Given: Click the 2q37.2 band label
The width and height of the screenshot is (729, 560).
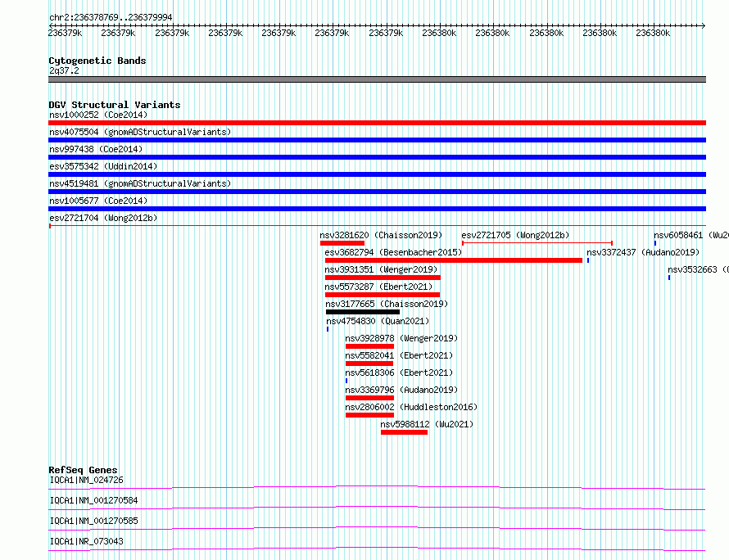Looking at the screenshot, I should (x=64, y=70).
